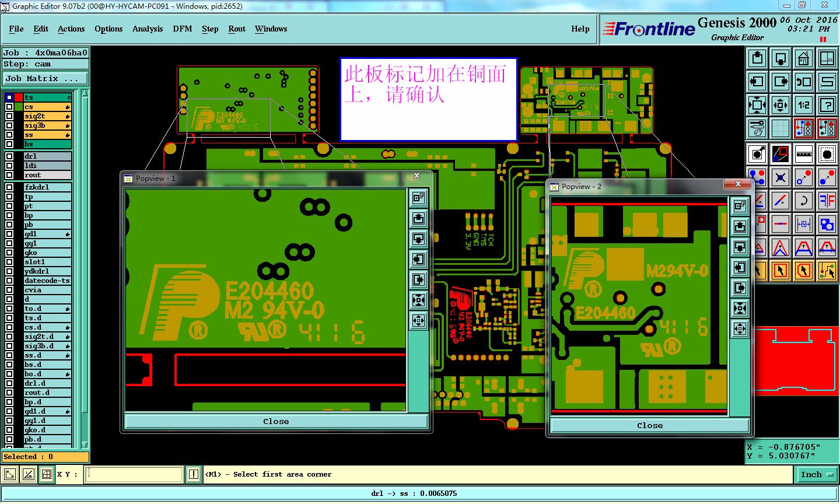The height and width of the screenshot is (504, 840).
Task: Open the Windows menu
Action: coord(271,29)
